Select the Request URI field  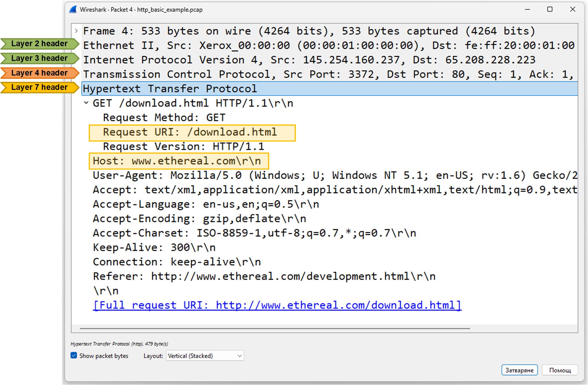190,132
